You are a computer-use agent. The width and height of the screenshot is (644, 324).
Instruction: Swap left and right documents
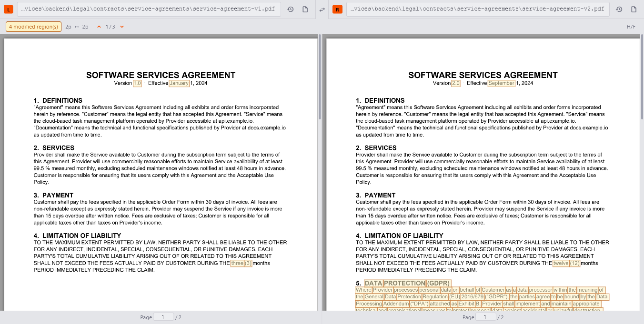322,10
